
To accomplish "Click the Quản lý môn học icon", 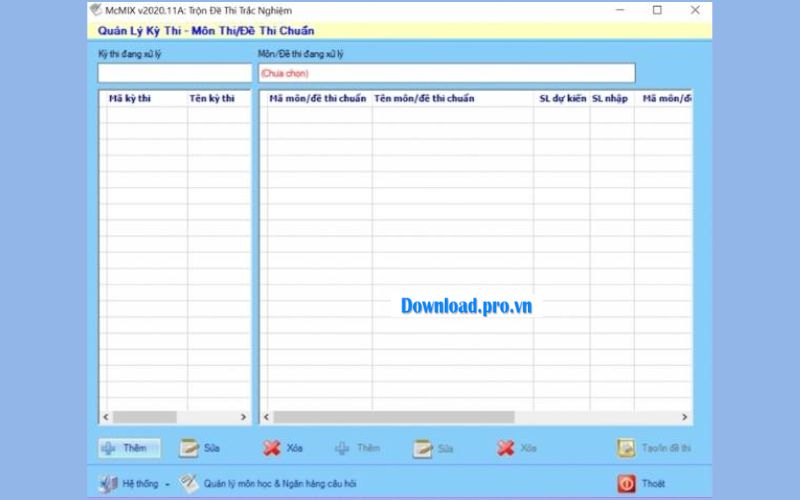I will click(189, 483).
